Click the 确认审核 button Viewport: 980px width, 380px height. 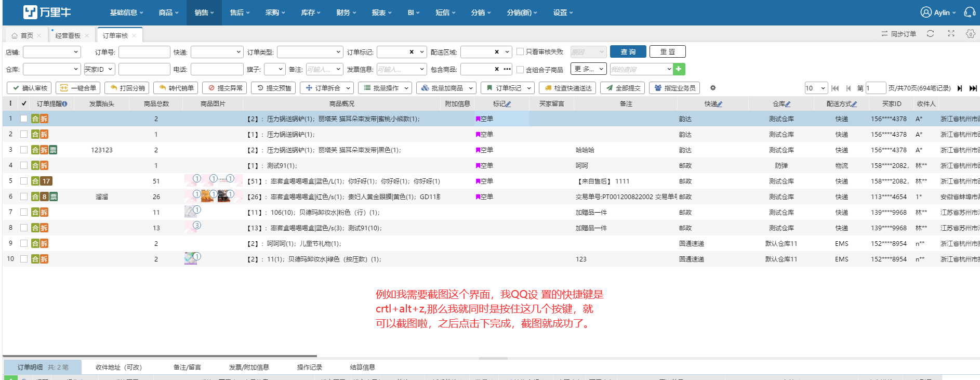30,88
